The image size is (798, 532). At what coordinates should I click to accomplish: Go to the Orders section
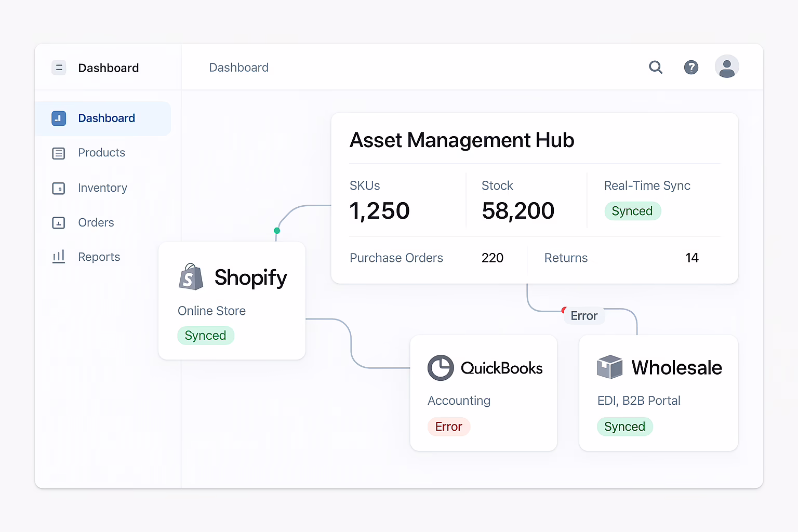coord(96,222)
